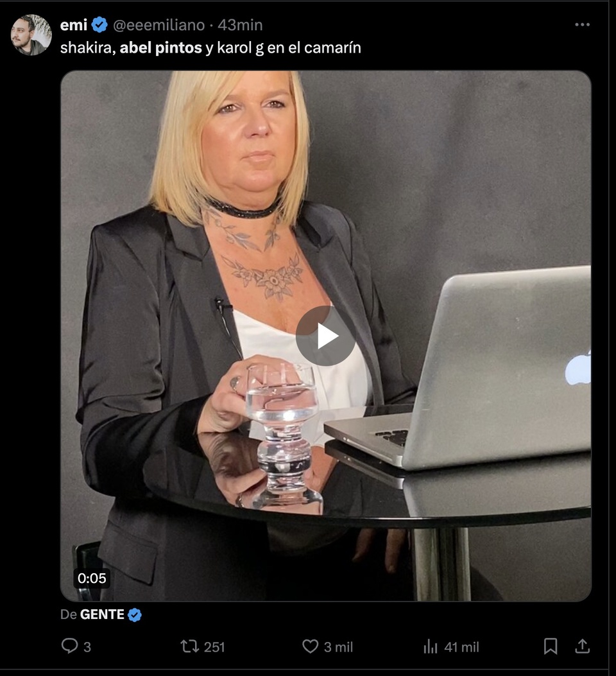Open the share upload icon

point(582,646)
